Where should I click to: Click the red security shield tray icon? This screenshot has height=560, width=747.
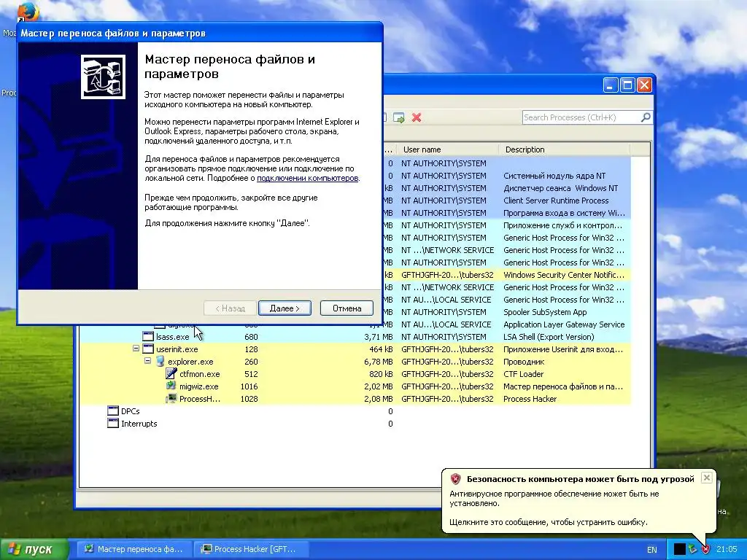[705, 549]
